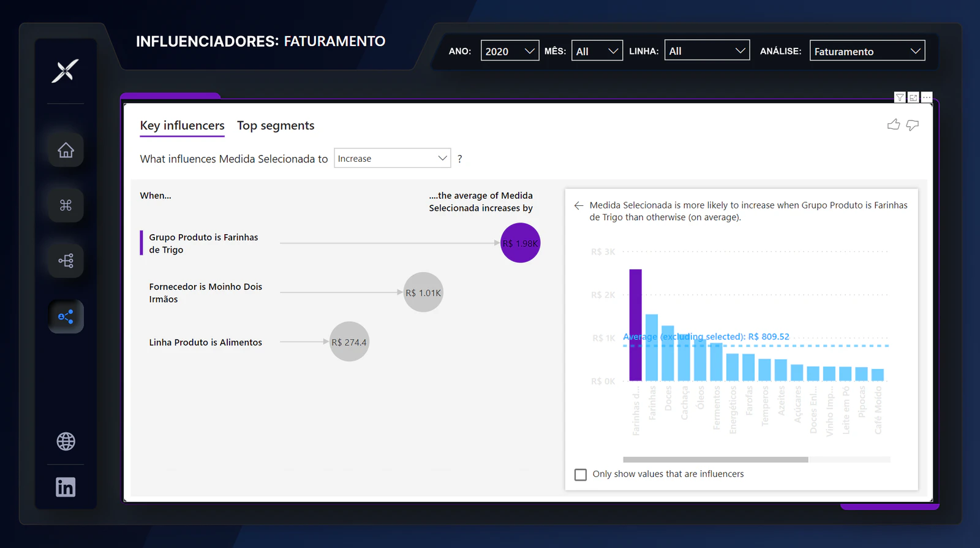
Task: Give thumbs up feedback
Action: pos(894,124)
